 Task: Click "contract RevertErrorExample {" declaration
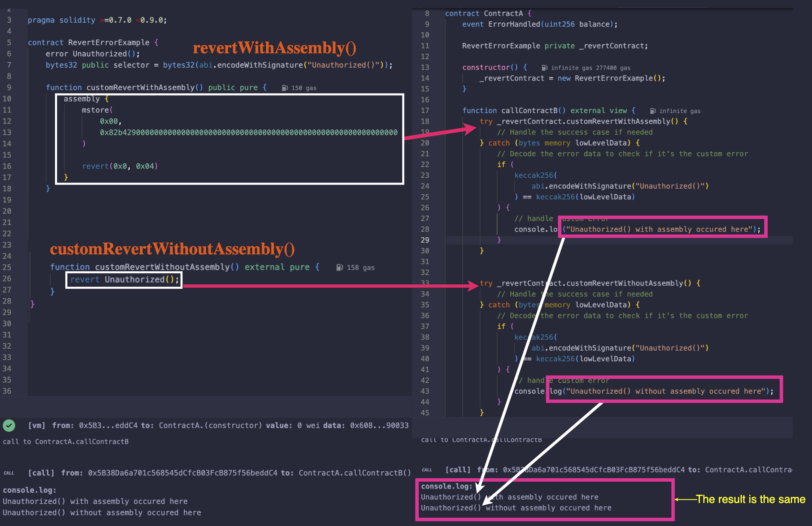93,42
